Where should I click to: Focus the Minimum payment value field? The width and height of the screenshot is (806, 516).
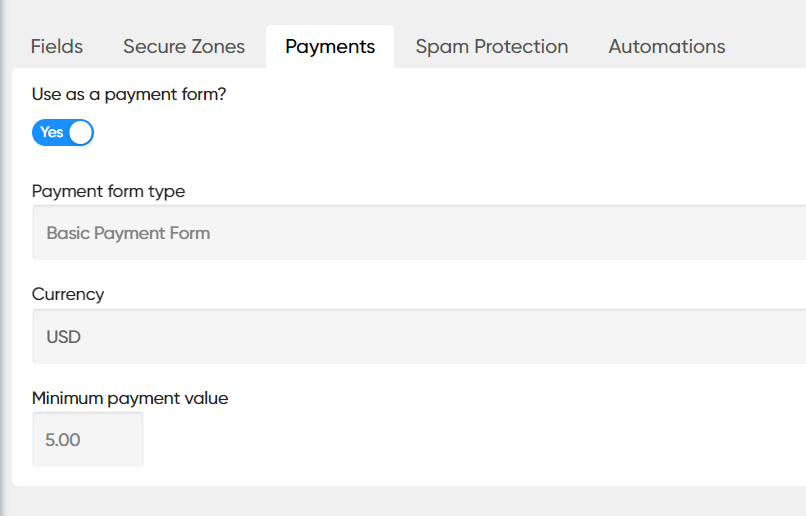point(88,439)
